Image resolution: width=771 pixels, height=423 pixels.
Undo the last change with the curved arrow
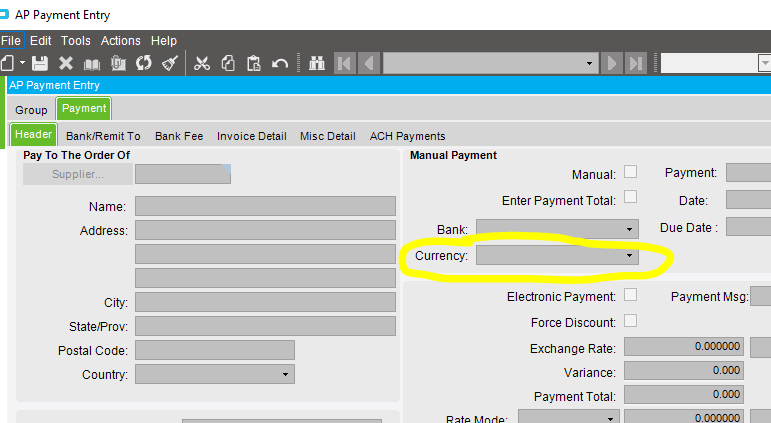[x=280, y=63]
